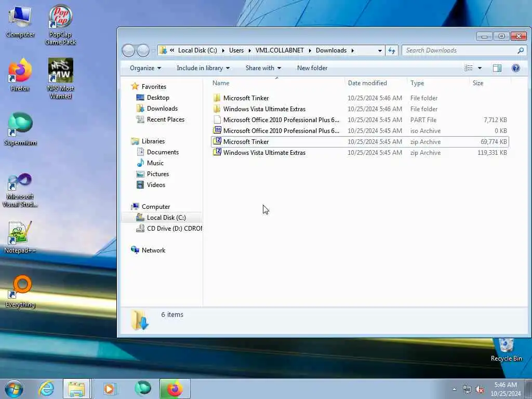This screenshot has height=399, width=532.
Task: Click the Explorer Back button
Action: point(129,50)
